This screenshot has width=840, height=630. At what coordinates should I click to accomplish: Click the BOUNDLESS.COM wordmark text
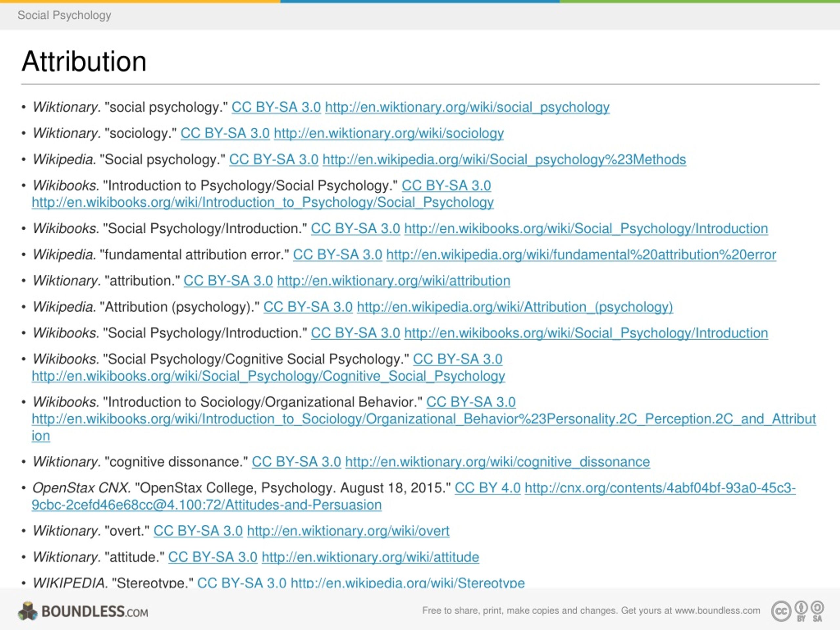pyautogui.click(x=94, y=611)
